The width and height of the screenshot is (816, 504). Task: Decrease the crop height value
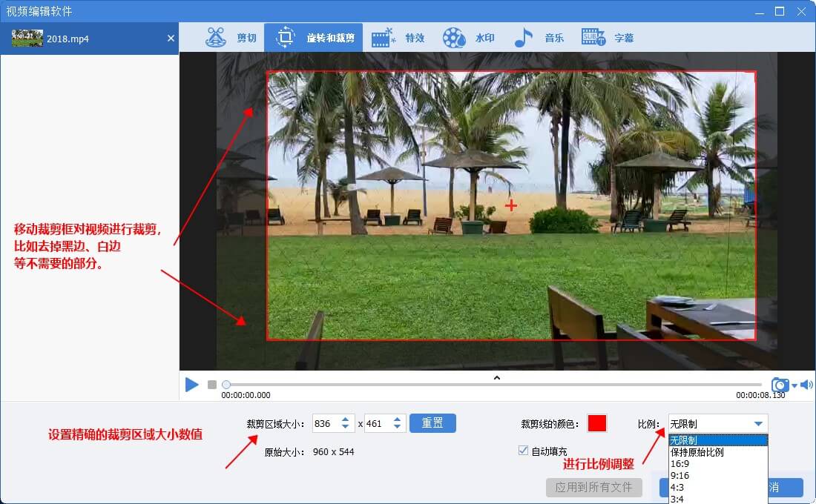click(x=397, y=427)
